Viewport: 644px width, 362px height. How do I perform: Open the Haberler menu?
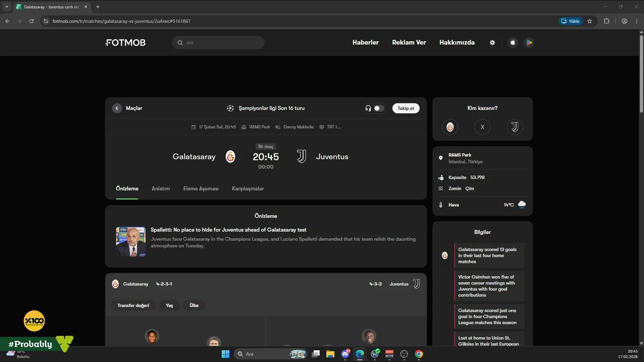366,43
